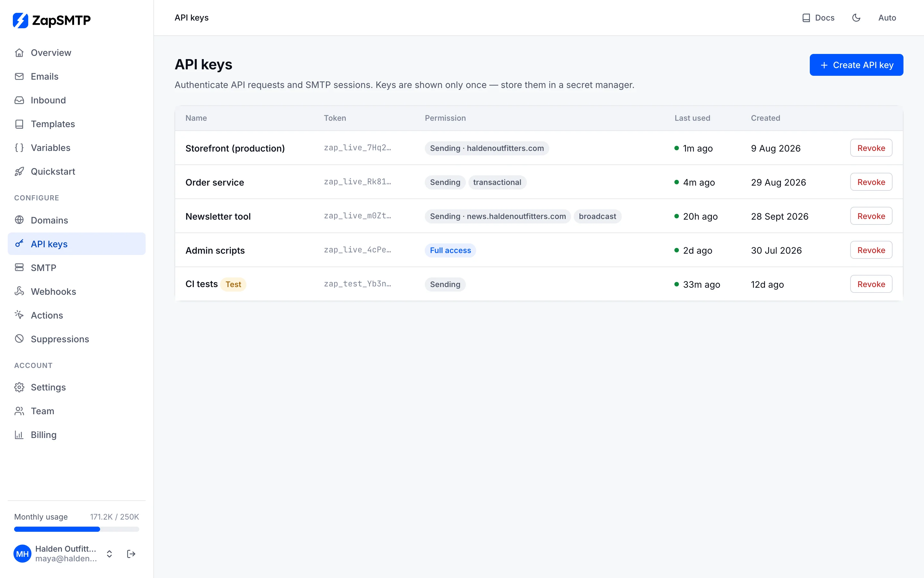Click the Team people icon
This screenshot has height=578, width=924.
click(x=19, y=411)
